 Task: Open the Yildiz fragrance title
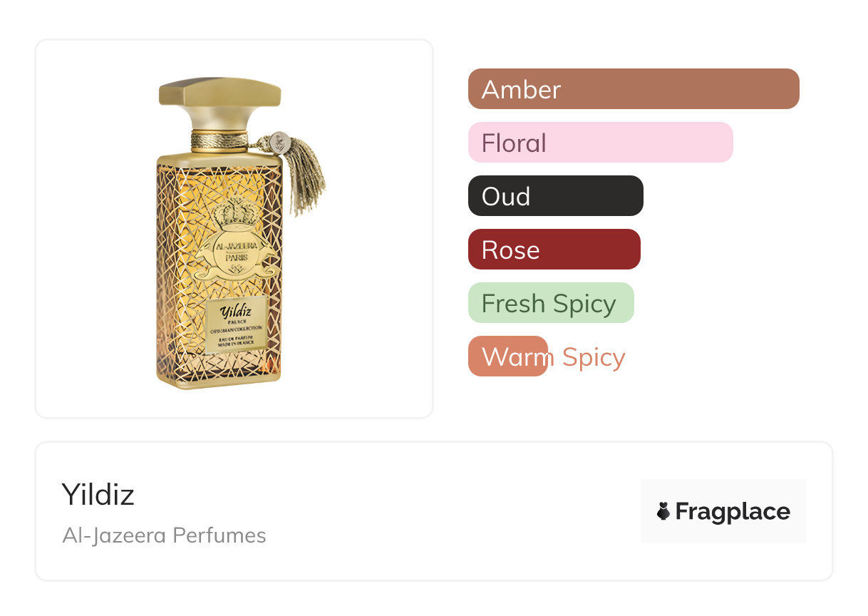click(98, 494)
